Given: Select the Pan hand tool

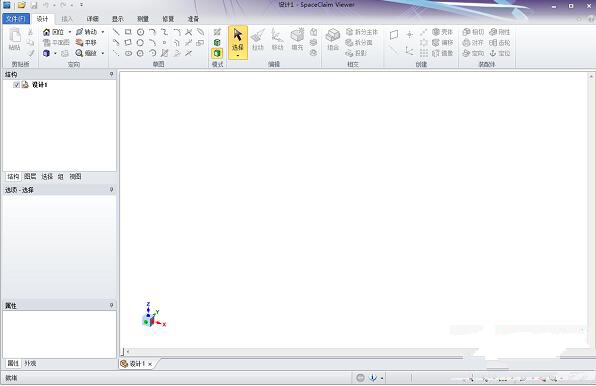Looking at the screenshot, I should (x=79, y=43).
